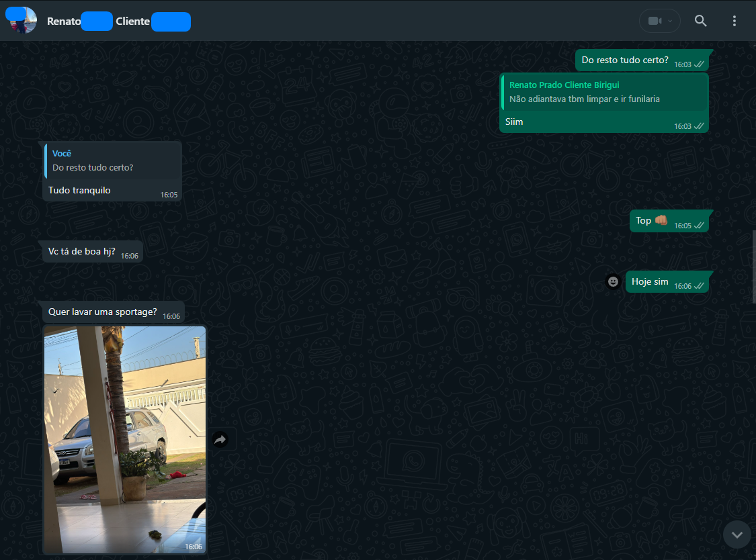Click the "Vc tá de boa hj?" message
The image size is (756, 560).
82,251
